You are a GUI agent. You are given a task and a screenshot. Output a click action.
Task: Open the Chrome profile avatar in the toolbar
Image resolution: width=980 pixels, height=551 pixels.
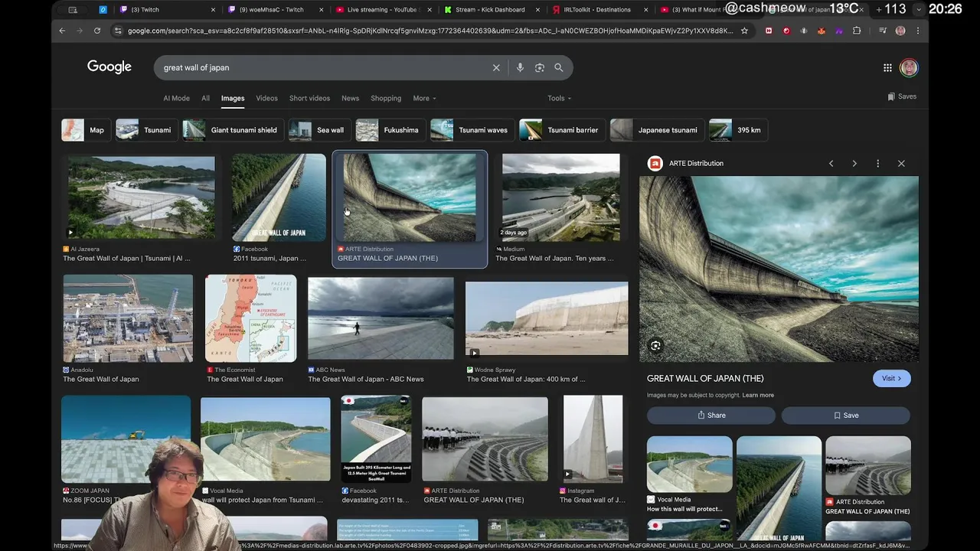[x=900, y=31]
